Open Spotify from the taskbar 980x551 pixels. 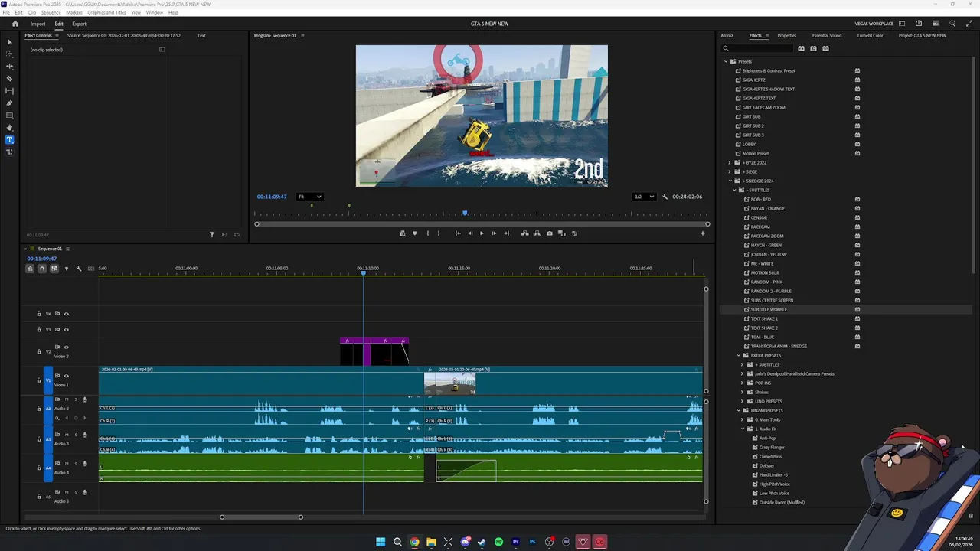tap(498, 542)
